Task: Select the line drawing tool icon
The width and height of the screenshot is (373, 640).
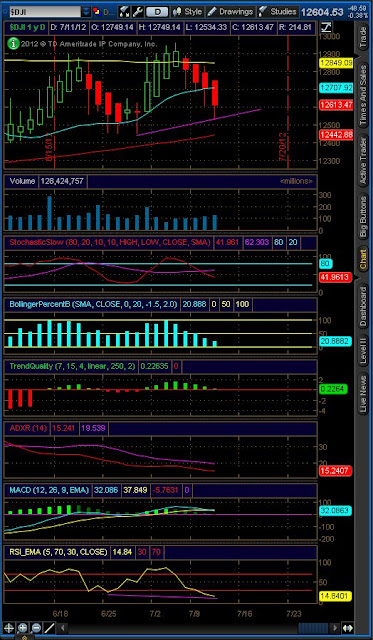Action: point(49,627)
